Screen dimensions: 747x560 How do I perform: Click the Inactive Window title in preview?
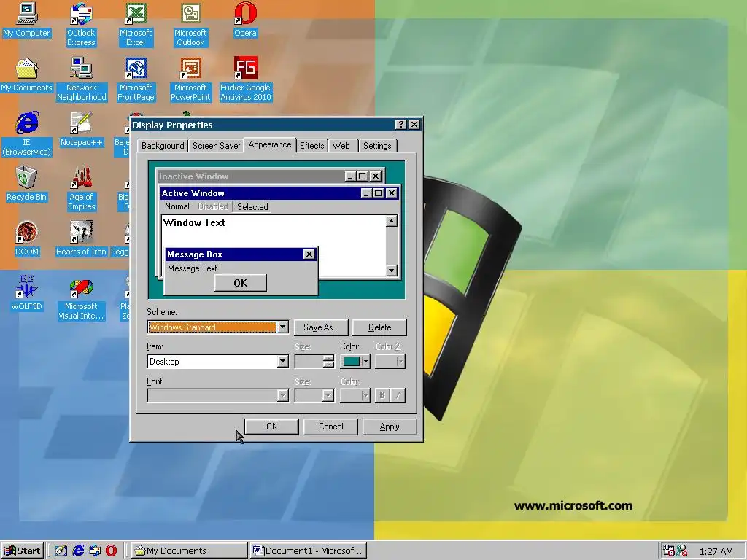[x=193, y=176]
